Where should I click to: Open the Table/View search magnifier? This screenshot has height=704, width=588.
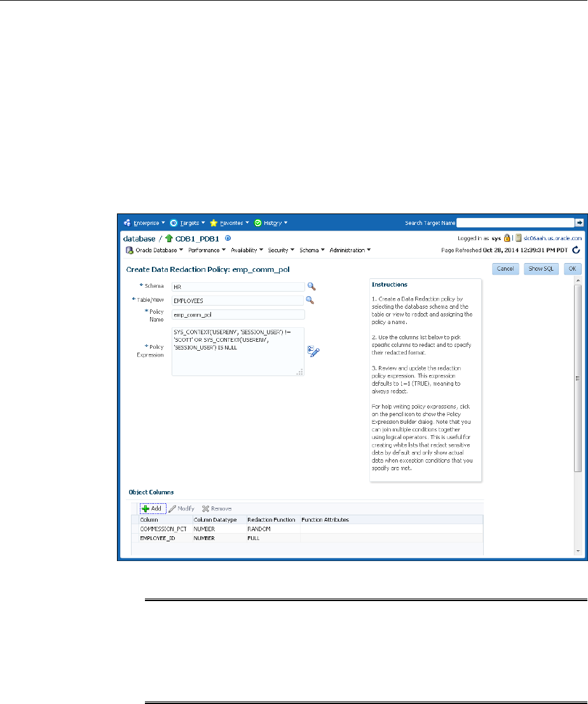310,300
